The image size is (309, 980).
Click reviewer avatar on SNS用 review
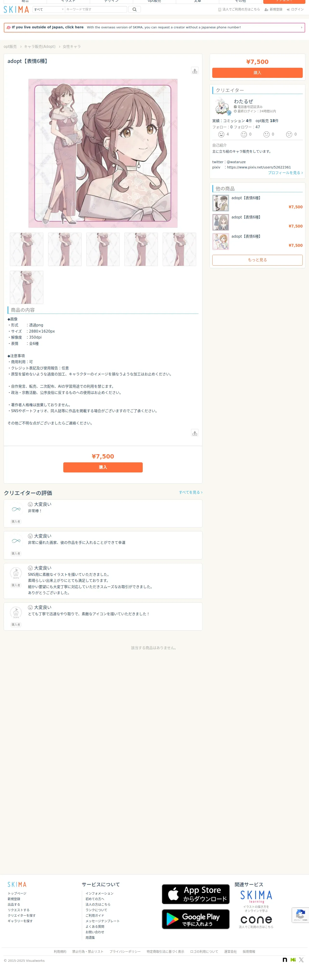[x=16, y=573]
